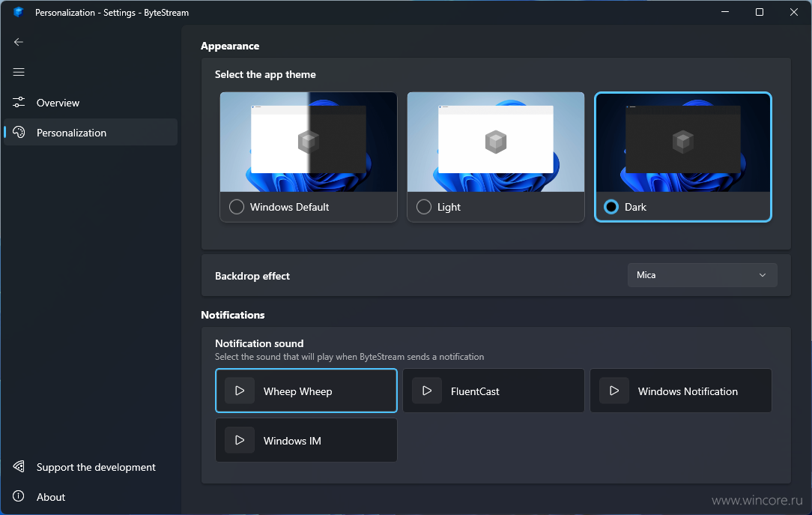
Task: Click the Personalization palette icon
Action: (19, 132)
